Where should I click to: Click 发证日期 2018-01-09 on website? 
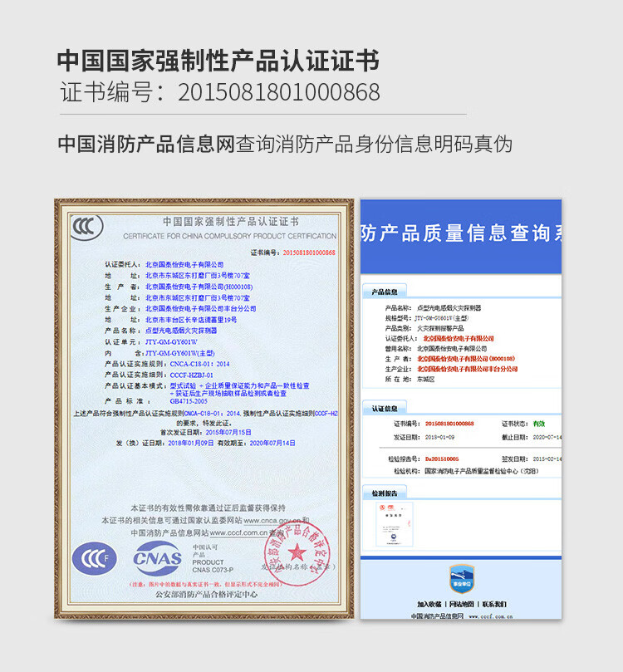pyautogui.click(x=439, y=437)
